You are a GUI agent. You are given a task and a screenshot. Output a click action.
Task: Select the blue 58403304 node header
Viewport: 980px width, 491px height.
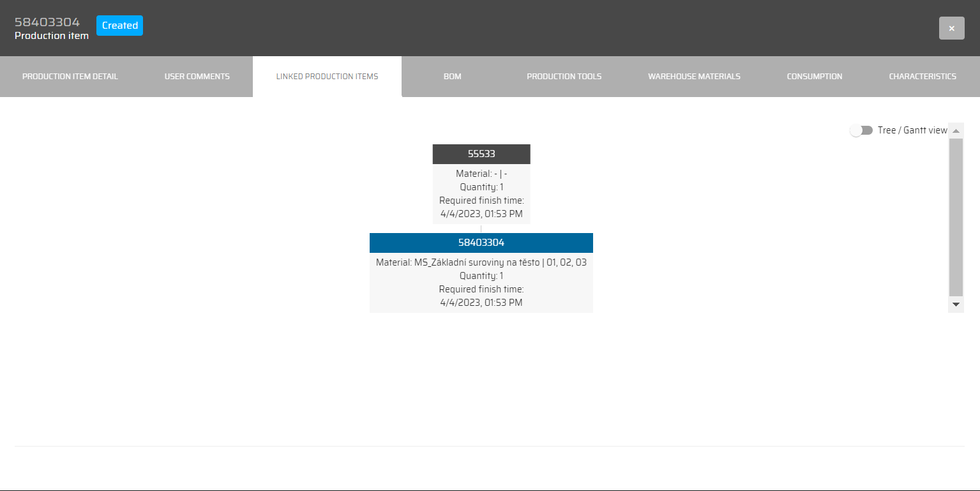click(x=481, y=243)
